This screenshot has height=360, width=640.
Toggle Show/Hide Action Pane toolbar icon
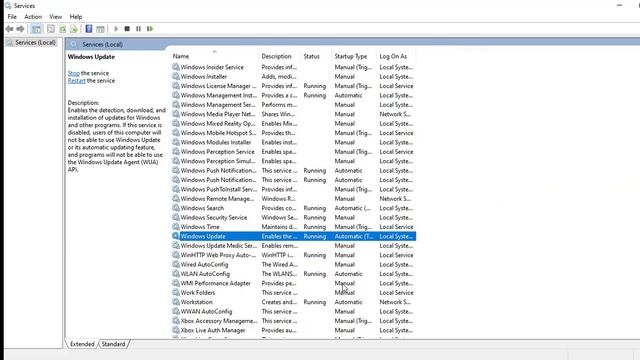(x=100, y=29)
